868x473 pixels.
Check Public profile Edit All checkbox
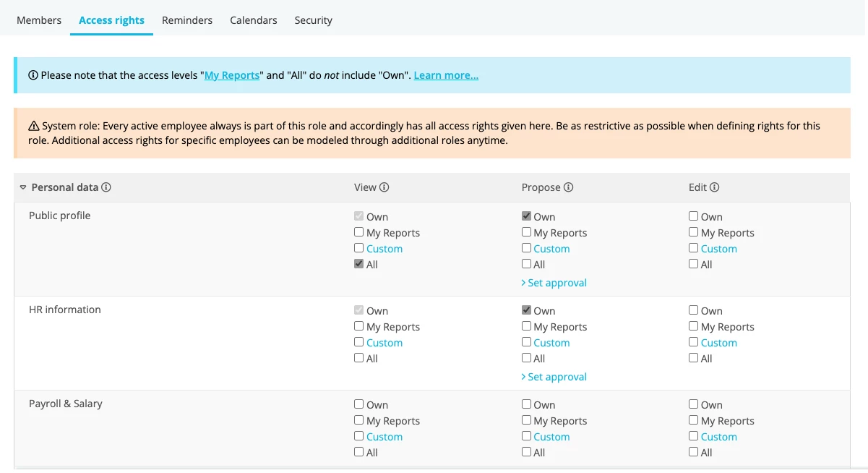coord(693,264)
